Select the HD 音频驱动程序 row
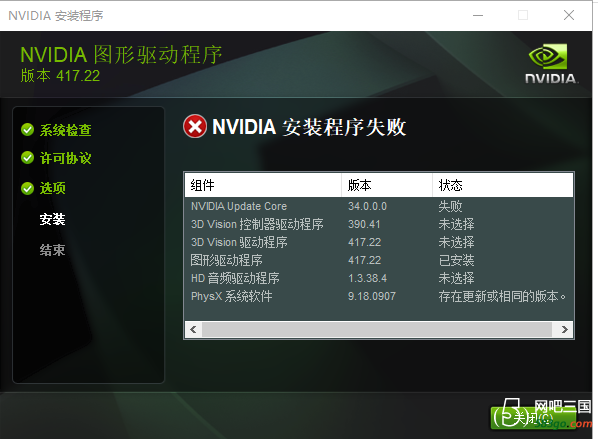The image size is (598, 439). point(379,278)
